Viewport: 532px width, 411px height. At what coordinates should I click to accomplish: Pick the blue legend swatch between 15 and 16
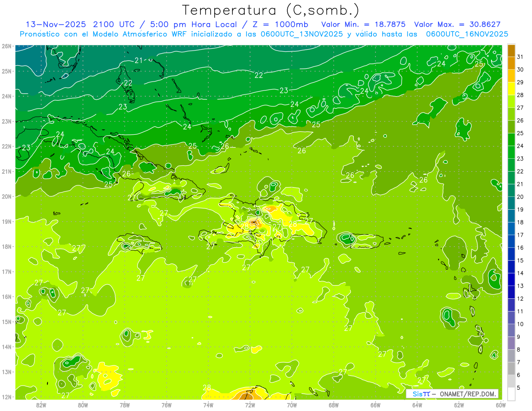511,254
